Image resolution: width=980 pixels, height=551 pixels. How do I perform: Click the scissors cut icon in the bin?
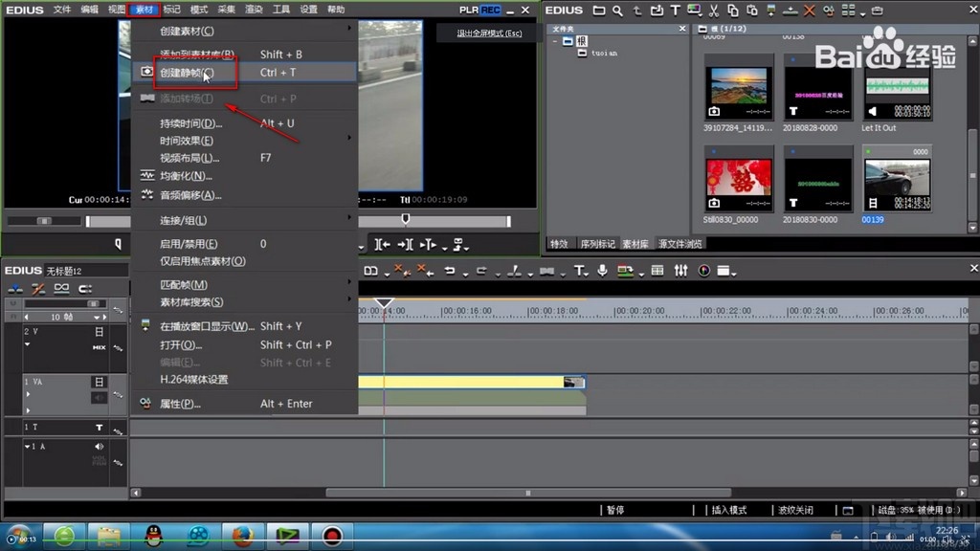(x=714, y=11)
